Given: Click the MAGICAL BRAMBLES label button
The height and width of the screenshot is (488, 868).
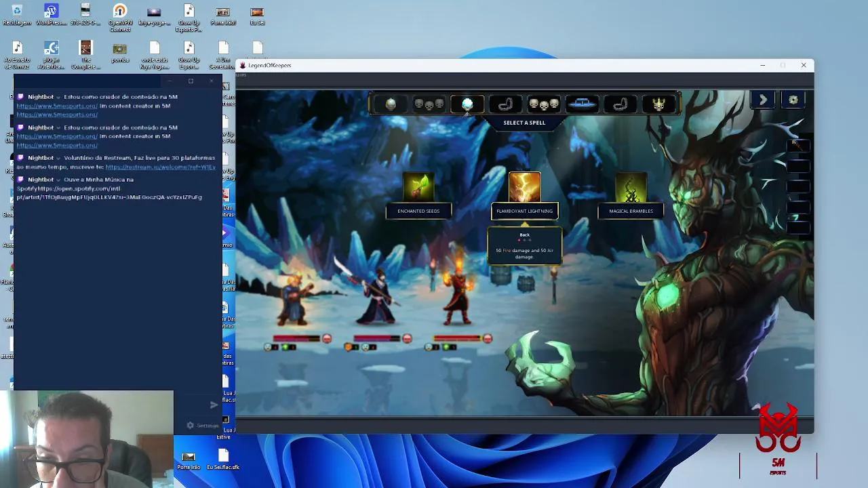Looking at the screenshot, I should tap(631, 211).
